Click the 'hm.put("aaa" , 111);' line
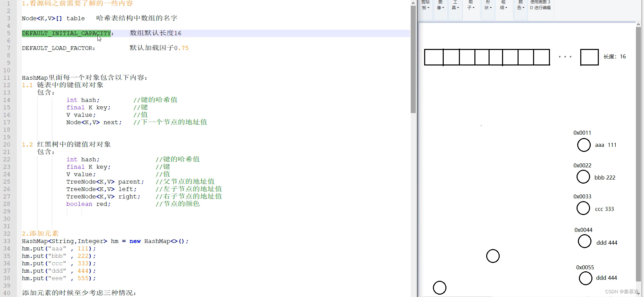The image size is (644, 297). 59,249
